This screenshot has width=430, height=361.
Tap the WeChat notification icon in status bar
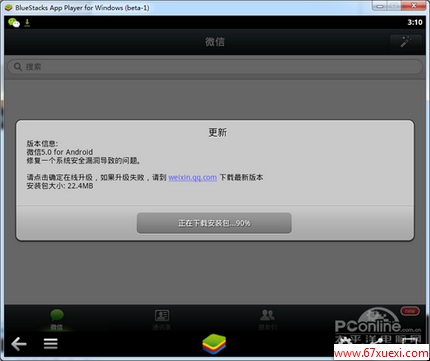[x=14, y=23]
